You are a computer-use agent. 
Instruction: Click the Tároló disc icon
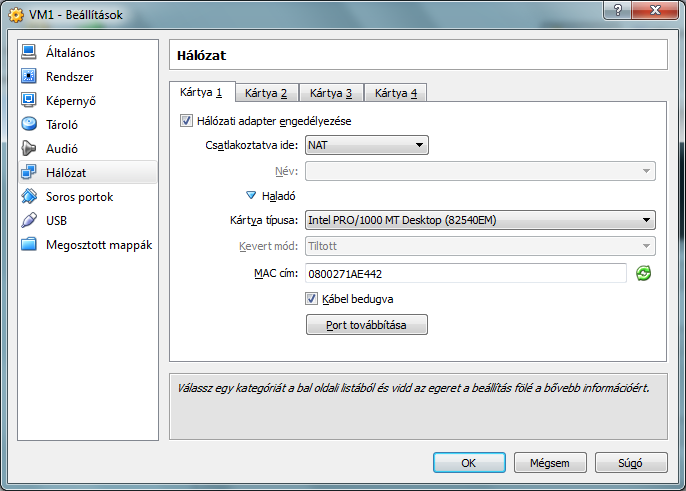pyautogui.click(x=28, y=124)
